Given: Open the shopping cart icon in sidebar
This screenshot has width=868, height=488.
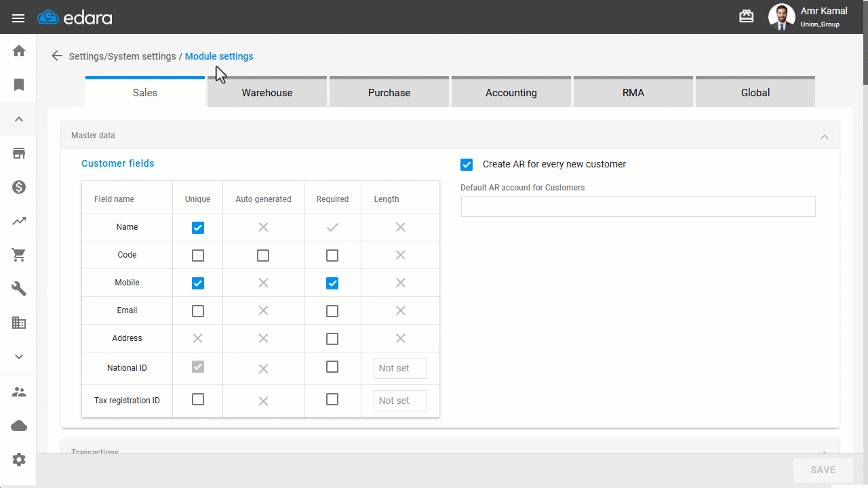Looking at the screenshot, I should point(19,255).
